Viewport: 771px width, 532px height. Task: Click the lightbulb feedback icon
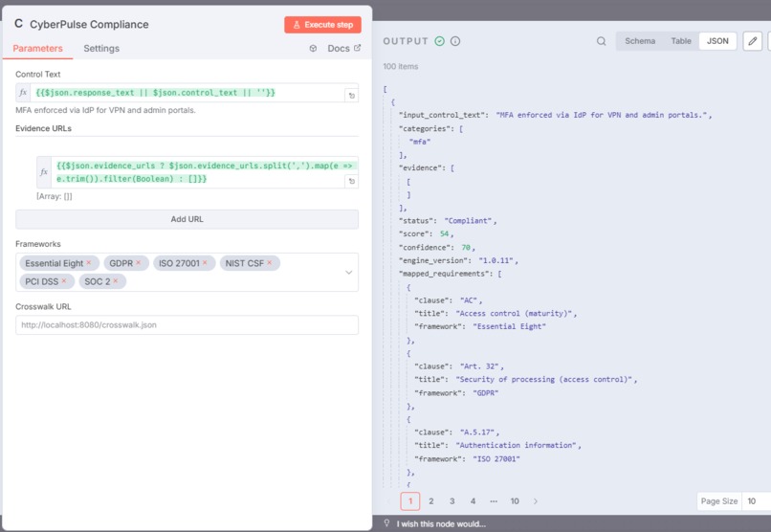[x=387, y=523]
